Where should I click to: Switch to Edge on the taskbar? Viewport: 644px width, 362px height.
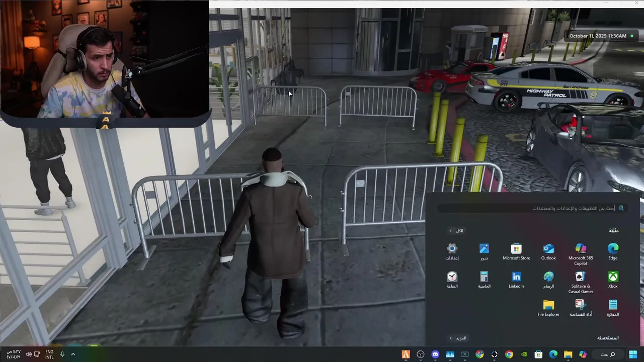pos(553,354)
